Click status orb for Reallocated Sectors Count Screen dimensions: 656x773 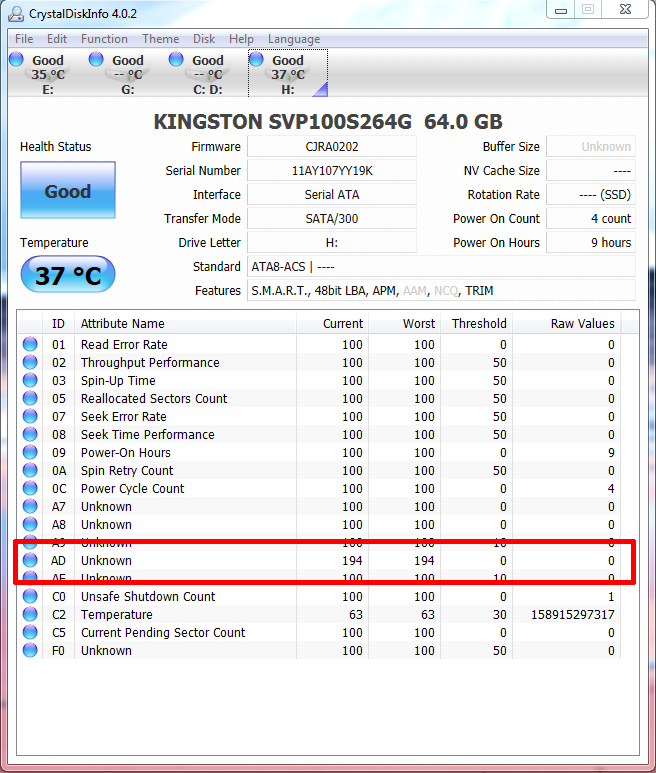tap(30, 398)
